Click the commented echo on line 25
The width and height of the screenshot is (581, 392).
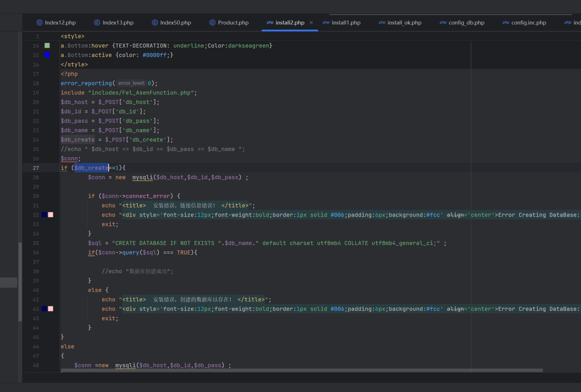pyautogui.click(x=153, y=149)
